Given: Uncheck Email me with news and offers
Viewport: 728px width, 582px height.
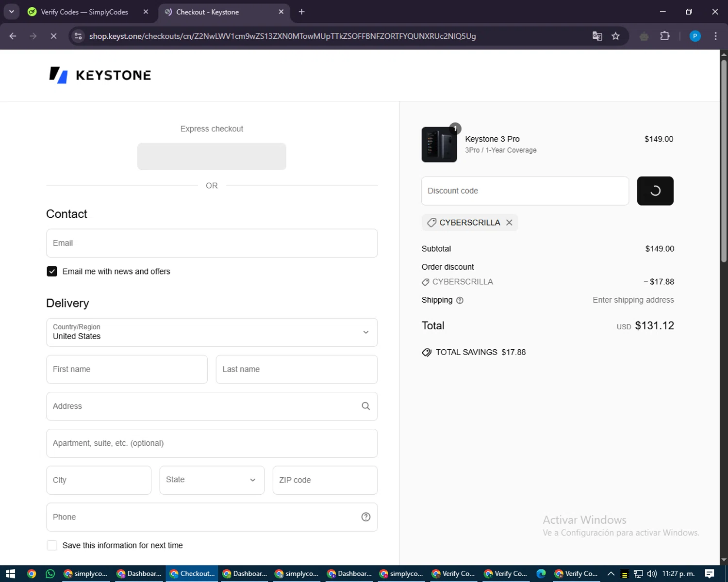Looking at the screenshot, I should click(x=52, y=272).
